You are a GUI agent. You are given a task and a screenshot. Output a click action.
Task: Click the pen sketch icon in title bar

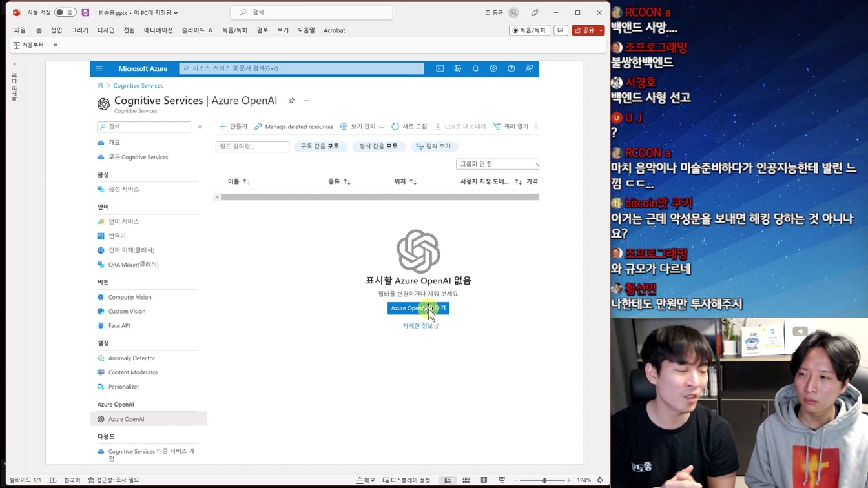coord(535,12)
